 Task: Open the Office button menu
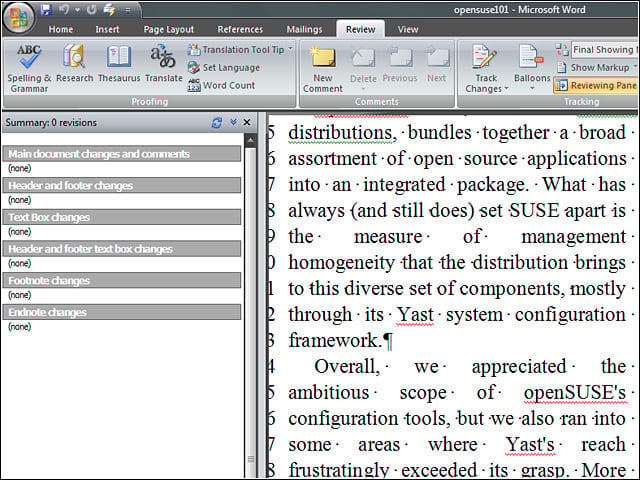coord(18,18)
